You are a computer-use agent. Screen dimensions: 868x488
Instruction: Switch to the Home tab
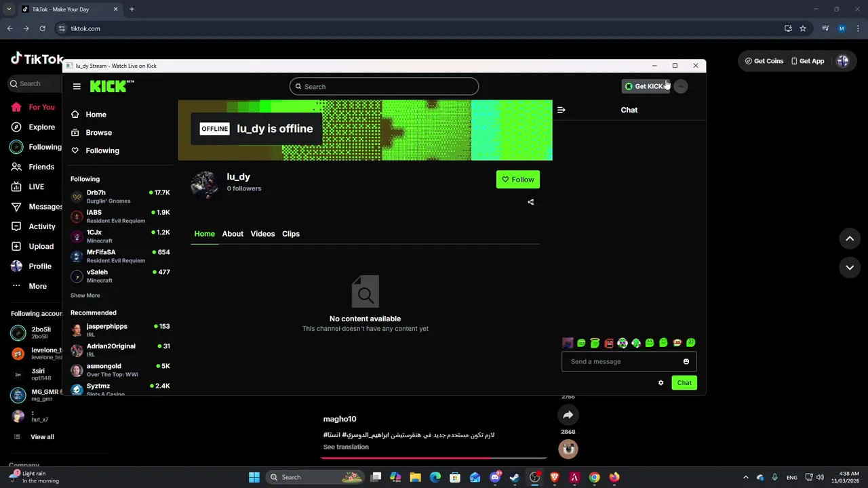coord(204,234)
